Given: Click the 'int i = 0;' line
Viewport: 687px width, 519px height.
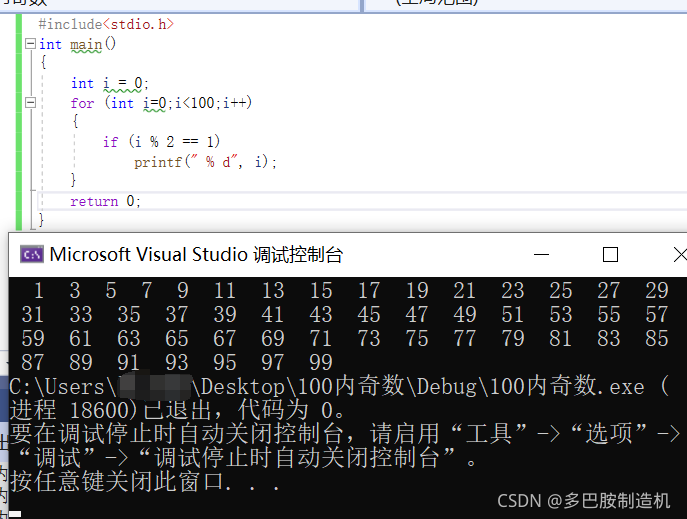Looking at the screenshot, I should pyautogui.click(x=110, y=83).
